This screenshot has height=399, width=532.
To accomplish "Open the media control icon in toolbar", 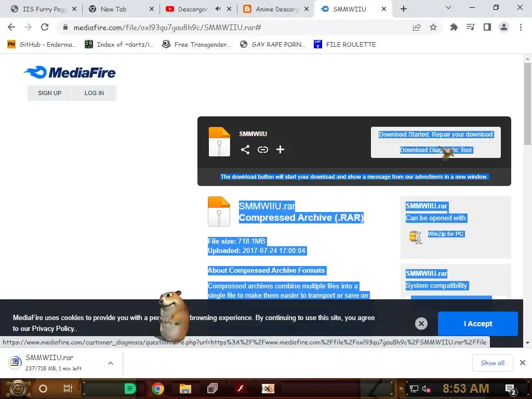I will point(470,27).
